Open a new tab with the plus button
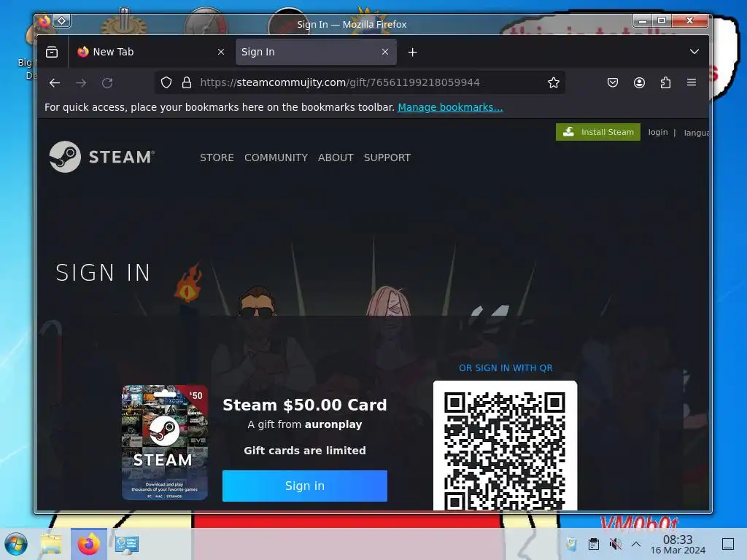 click(413, 52)
